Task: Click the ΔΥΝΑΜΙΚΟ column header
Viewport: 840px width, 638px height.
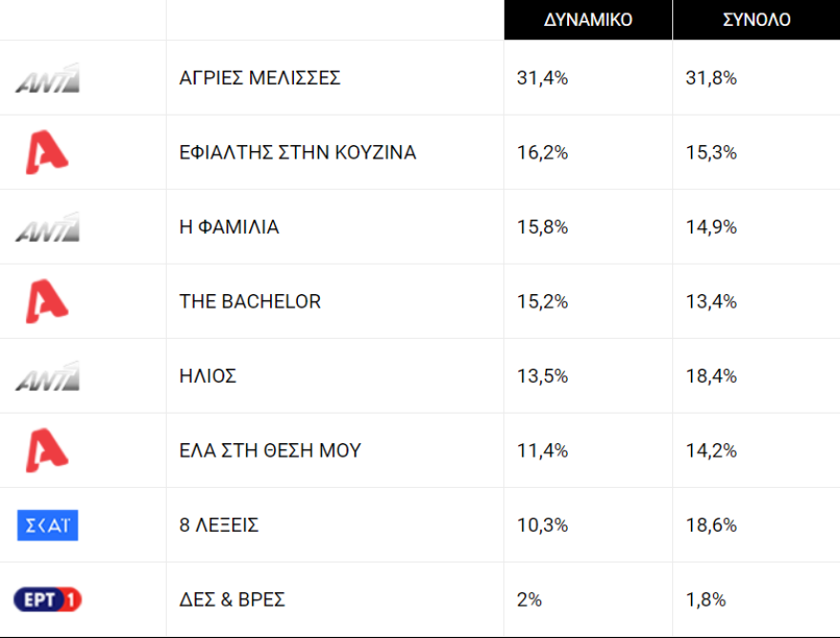Action: (588, 20)
